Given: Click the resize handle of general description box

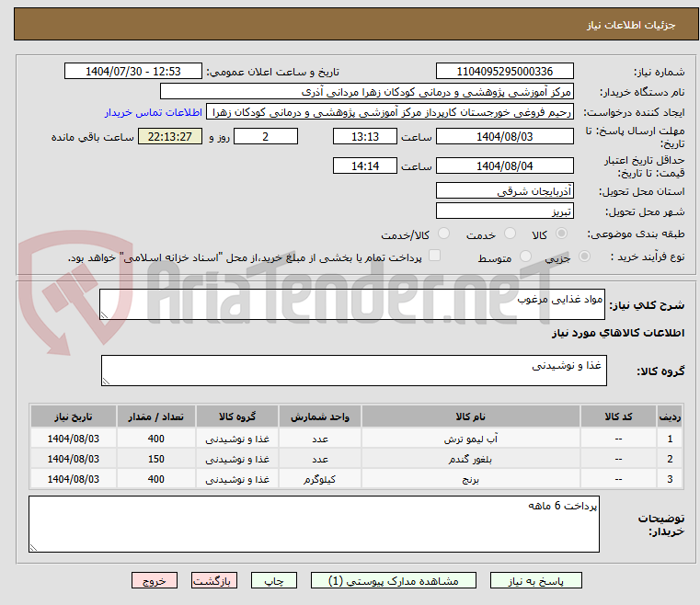Looking at the screenshot, I should coord(105,315).
